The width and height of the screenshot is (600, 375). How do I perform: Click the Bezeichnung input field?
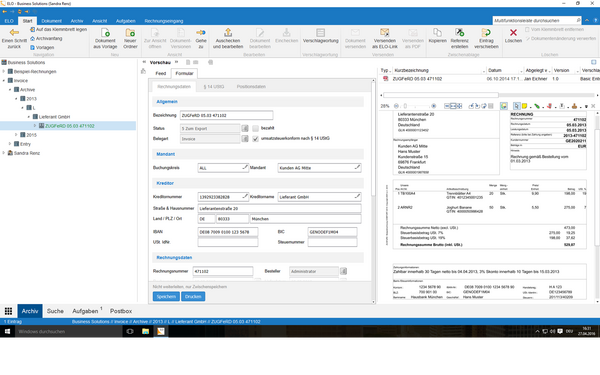pyautogui.click(x=226, y=115)
